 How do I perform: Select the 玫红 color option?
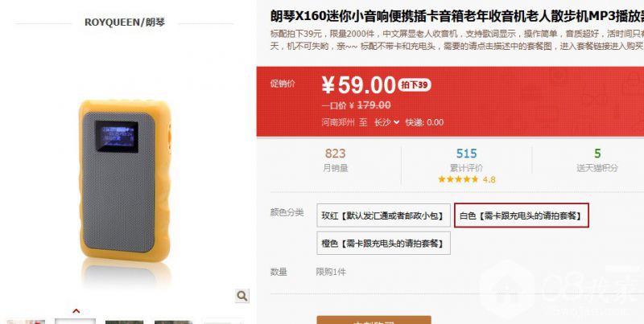click(x=383, y=215)
